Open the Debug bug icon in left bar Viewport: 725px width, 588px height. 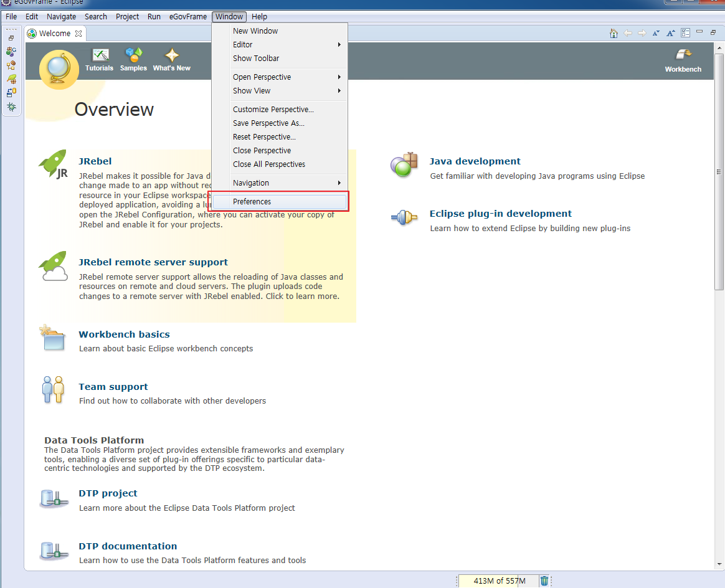tap(12, 107)
